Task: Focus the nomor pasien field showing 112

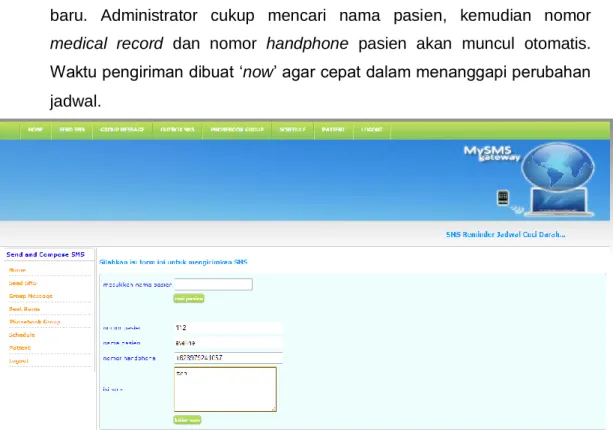Action: [x=228, y=328]
